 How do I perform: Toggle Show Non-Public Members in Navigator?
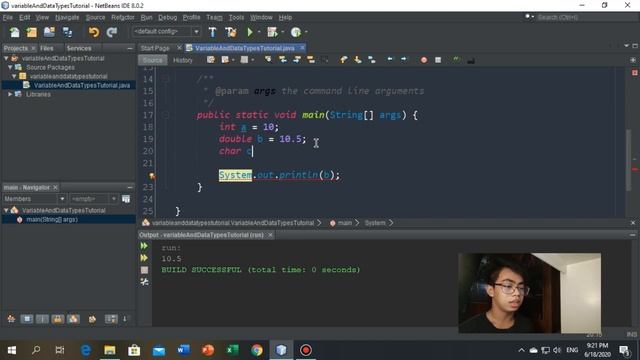[x=58, y=319]
